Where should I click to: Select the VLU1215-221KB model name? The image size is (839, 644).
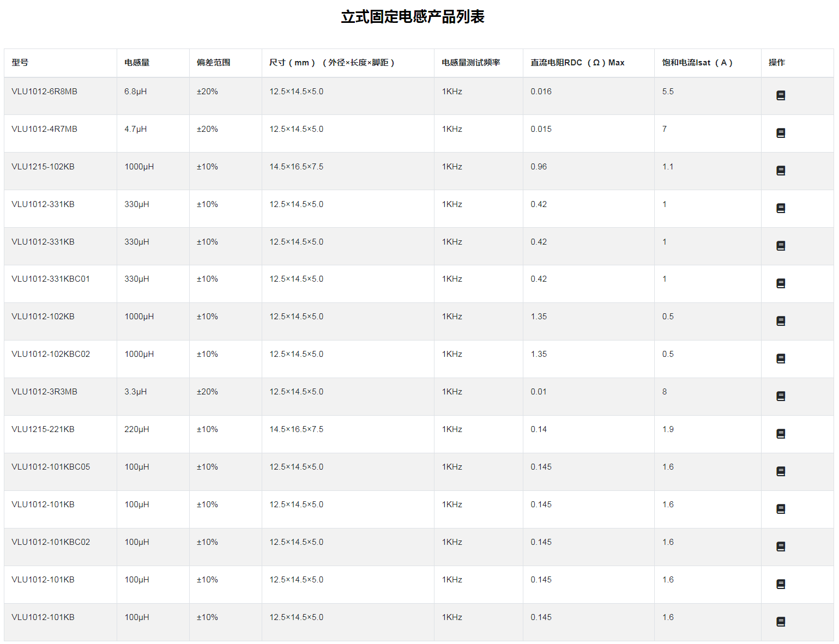coord(43,429)
